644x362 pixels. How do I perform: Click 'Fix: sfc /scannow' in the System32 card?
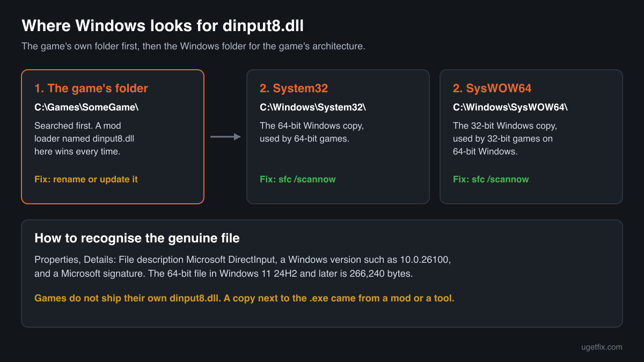[x=298, y=179]
